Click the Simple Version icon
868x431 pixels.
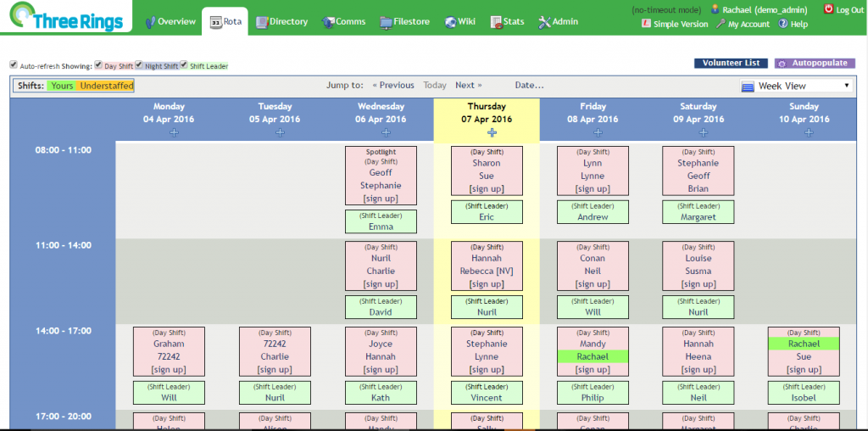click(646, 24)
